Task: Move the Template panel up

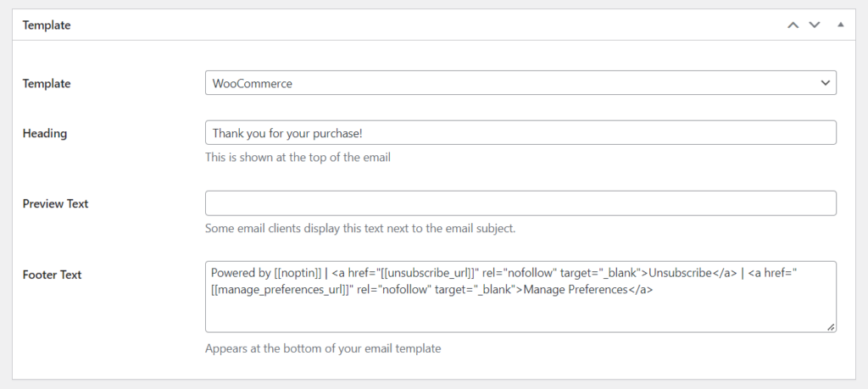Action: pos(793,25)
